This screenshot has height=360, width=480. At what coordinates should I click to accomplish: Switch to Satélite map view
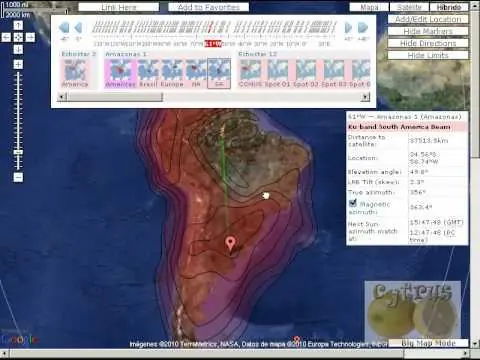(410, 7)
